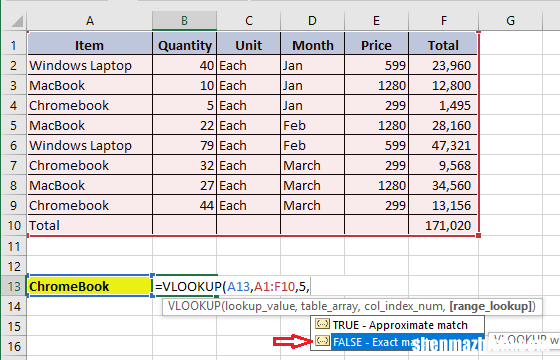Select Windows Laptop cell in row 2
Screen dimensions: 560x360
(x=90, y=65)
